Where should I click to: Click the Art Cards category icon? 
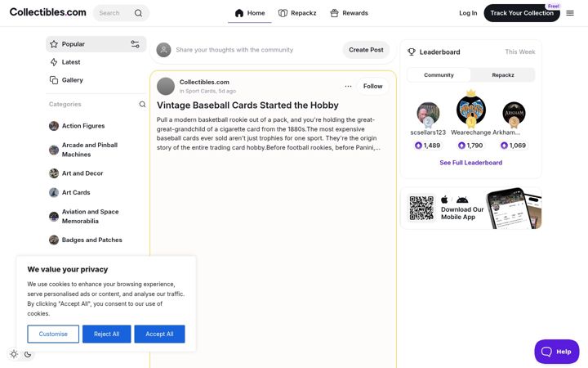54,192
